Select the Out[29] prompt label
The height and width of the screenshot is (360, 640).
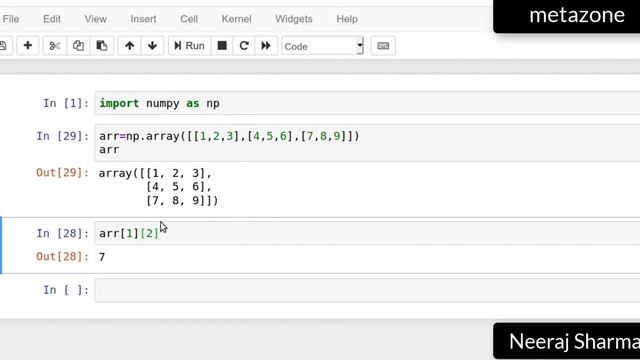pyautogui.click(x=62, y=173)
